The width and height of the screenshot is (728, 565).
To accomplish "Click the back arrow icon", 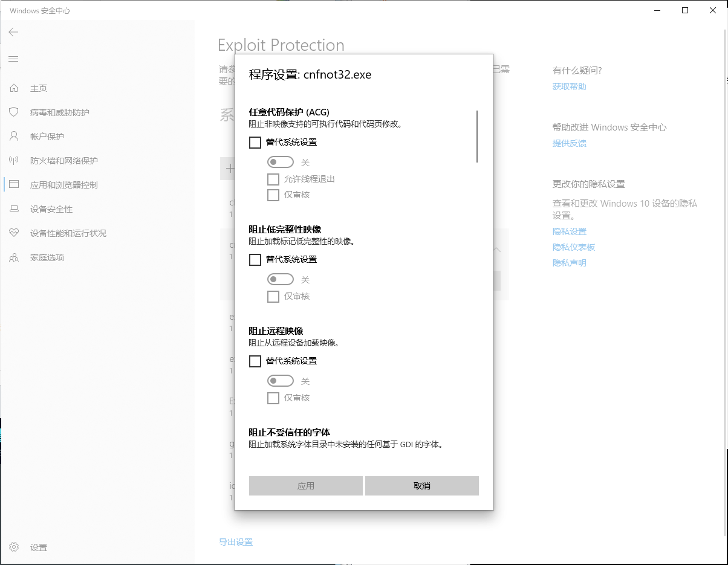I will click(x=13, y=32).
